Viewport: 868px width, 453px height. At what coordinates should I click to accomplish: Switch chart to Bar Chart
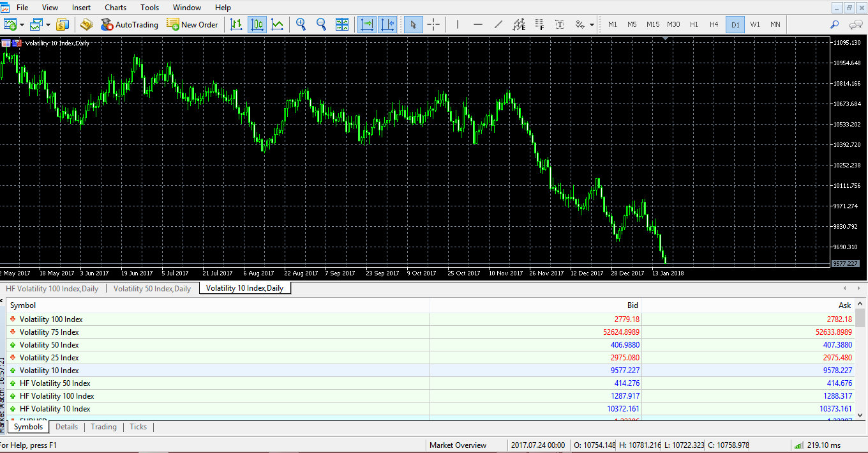(x=236, y=25)
